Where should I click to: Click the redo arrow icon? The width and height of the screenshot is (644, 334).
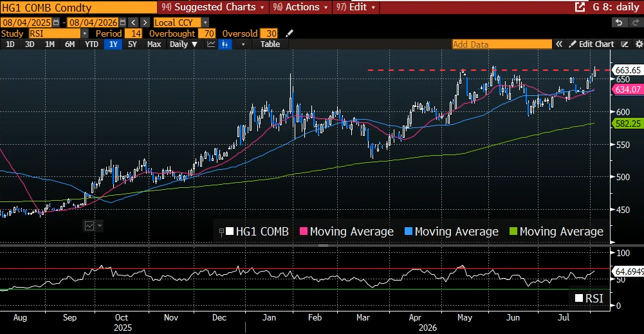pyautogui.click(x=637, y=23)
